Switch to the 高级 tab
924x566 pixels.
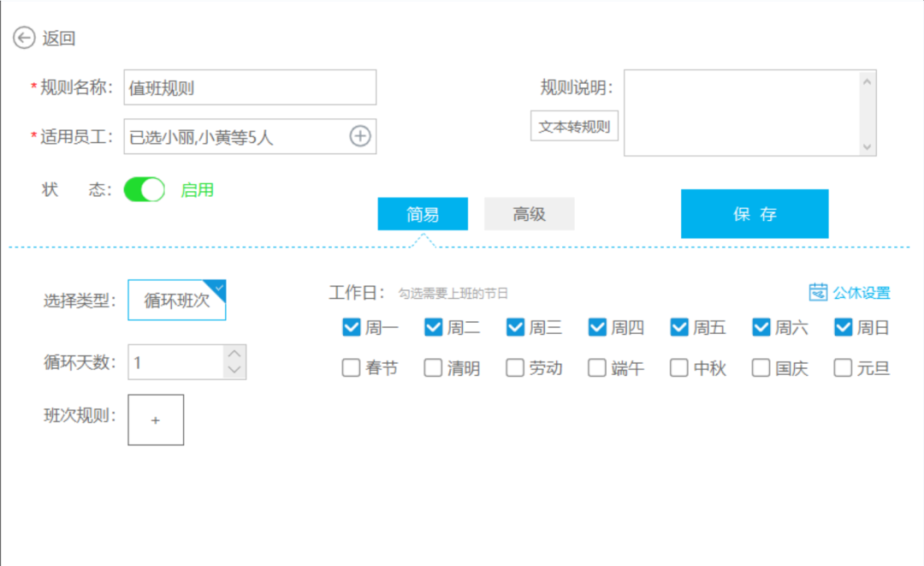pyautogui.click(x=530, y=213)
